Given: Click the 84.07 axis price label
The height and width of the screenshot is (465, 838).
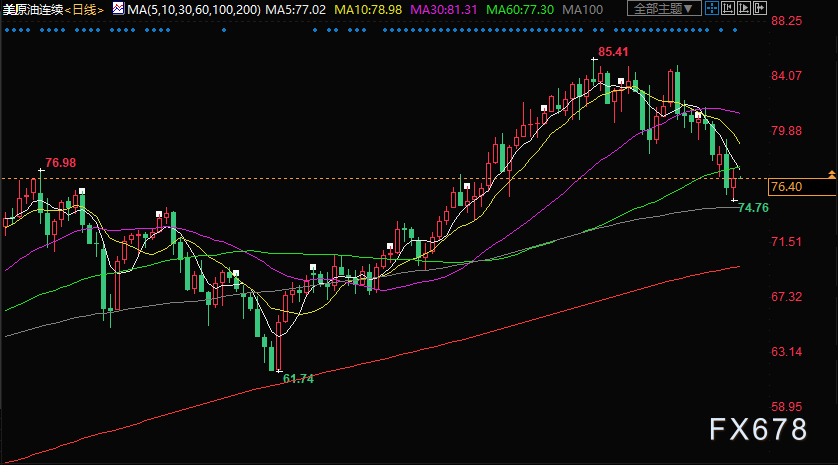Looking at the screenshot, I should point(786,76).
